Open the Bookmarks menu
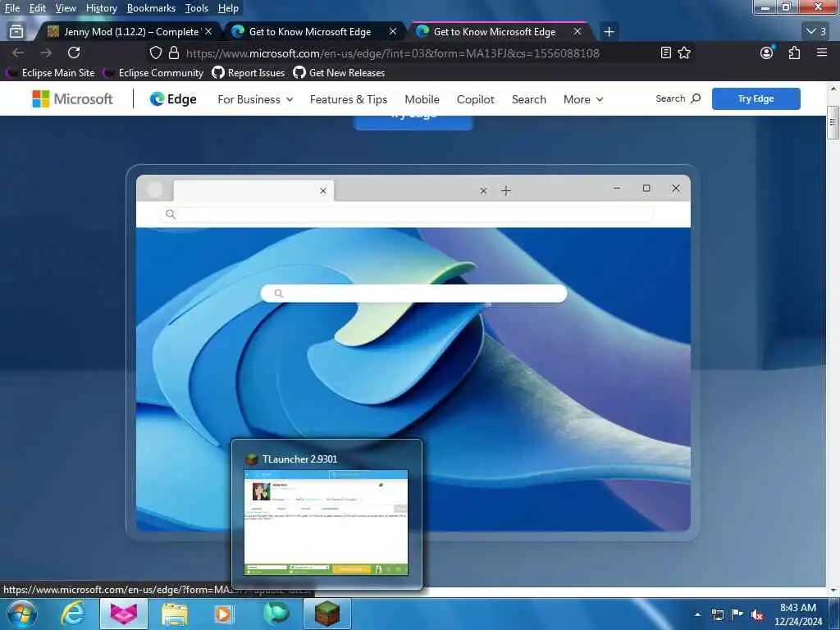 click(151, 8)
